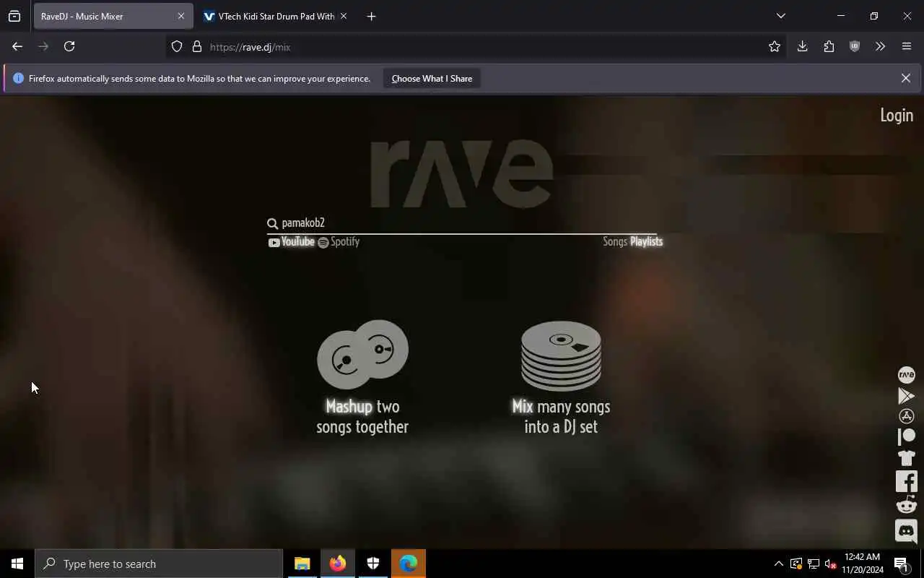924x578 pixels.
Task: Click Mashup two songs together text
Action: pos(362,417)
